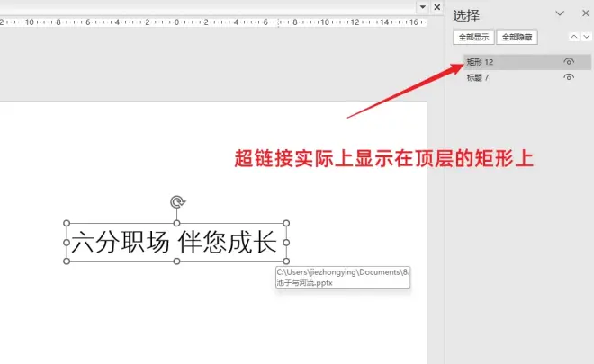Click bottom-center handle of text box
This screenshot has height=364, width=594.
point(176,261)
